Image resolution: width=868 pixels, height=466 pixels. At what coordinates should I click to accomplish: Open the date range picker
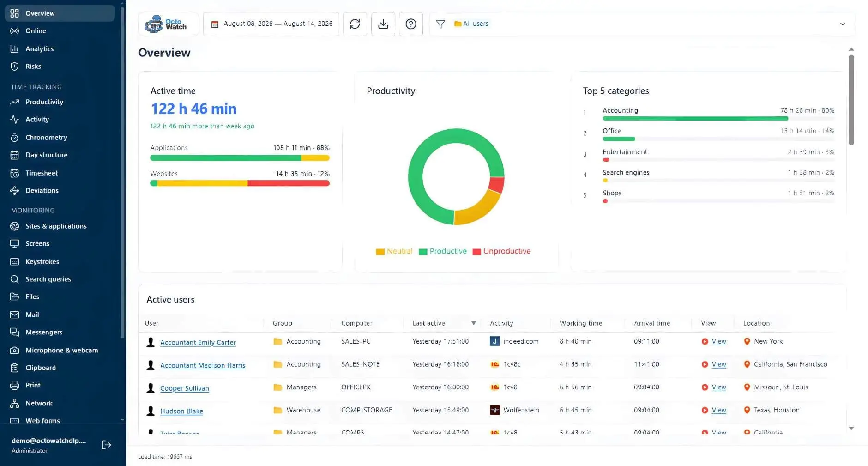point(271,24)
